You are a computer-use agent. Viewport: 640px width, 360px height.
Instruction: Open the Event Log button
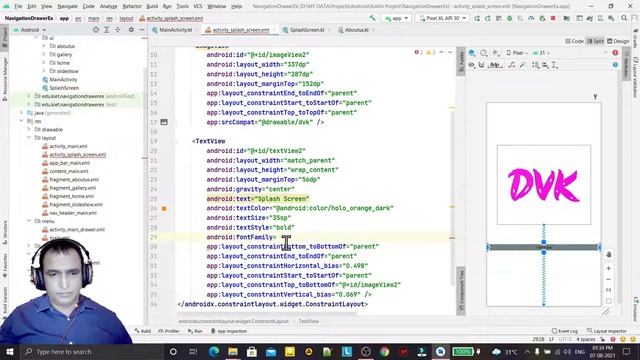tap(564, 331)
